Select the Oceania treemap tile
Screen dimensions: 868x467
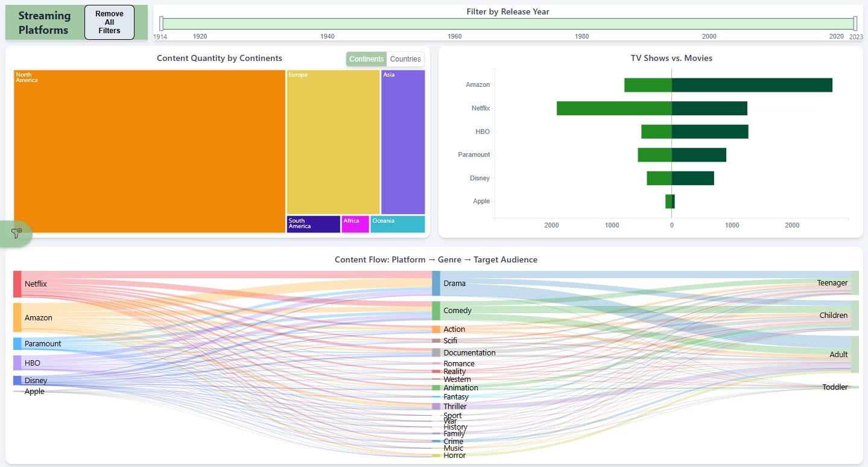398,224
